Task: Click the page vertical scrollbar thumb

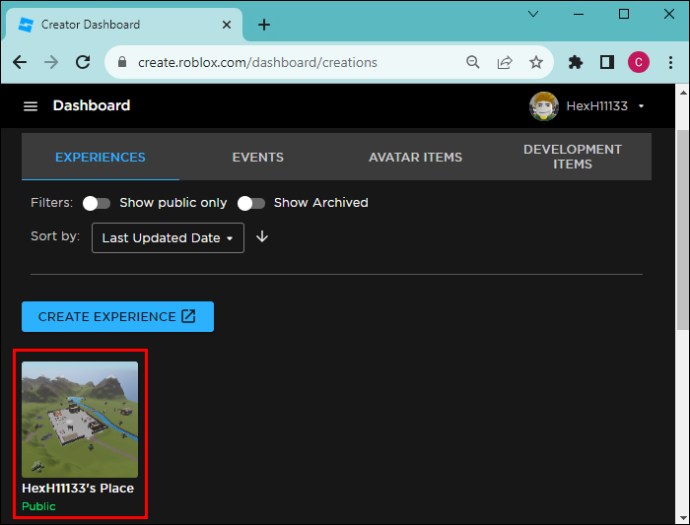Action: pos(683,229)
